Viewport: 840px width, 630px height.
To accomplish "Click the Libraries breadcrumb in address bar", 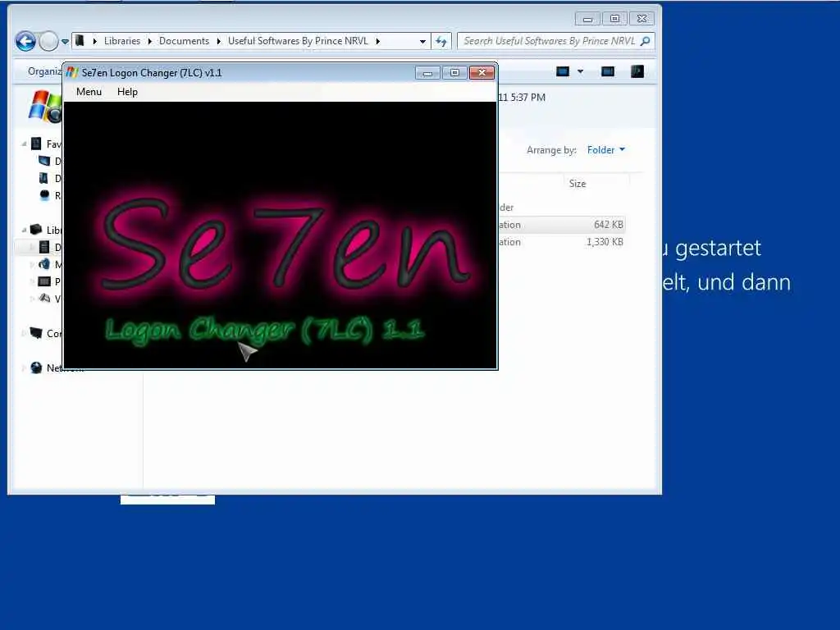I will click(x=122, y=41).
